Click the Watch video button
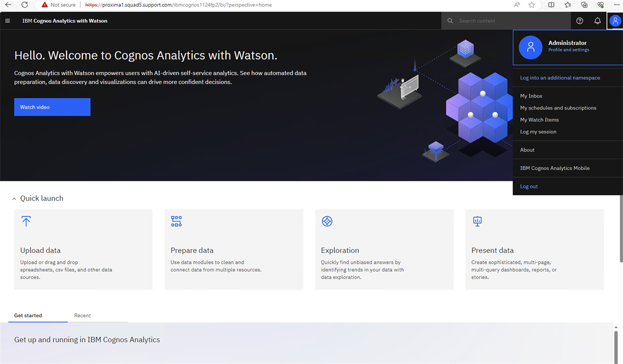Viewport: 623px width, 364px height. click(52, 107)
